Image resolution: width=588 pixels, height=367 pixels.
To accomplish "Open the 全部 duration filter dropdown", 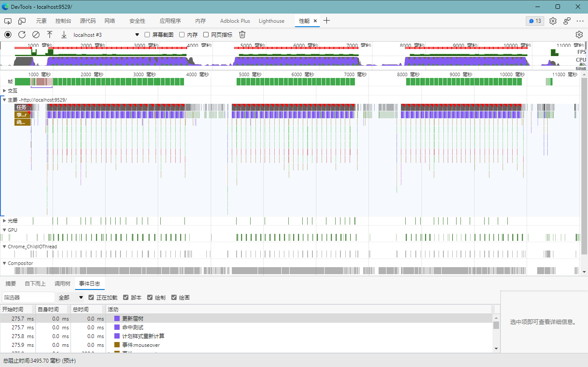I will point(71,297).
